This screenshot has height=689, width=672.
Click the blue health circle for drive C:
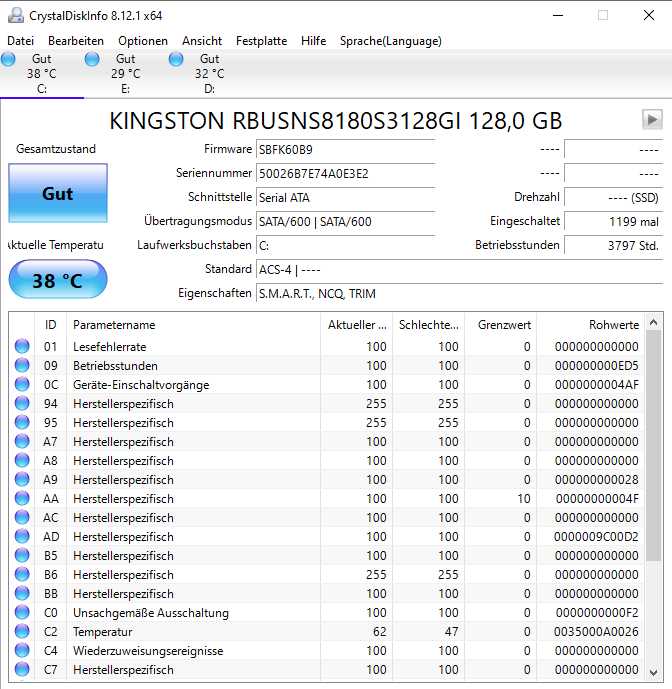8,59
